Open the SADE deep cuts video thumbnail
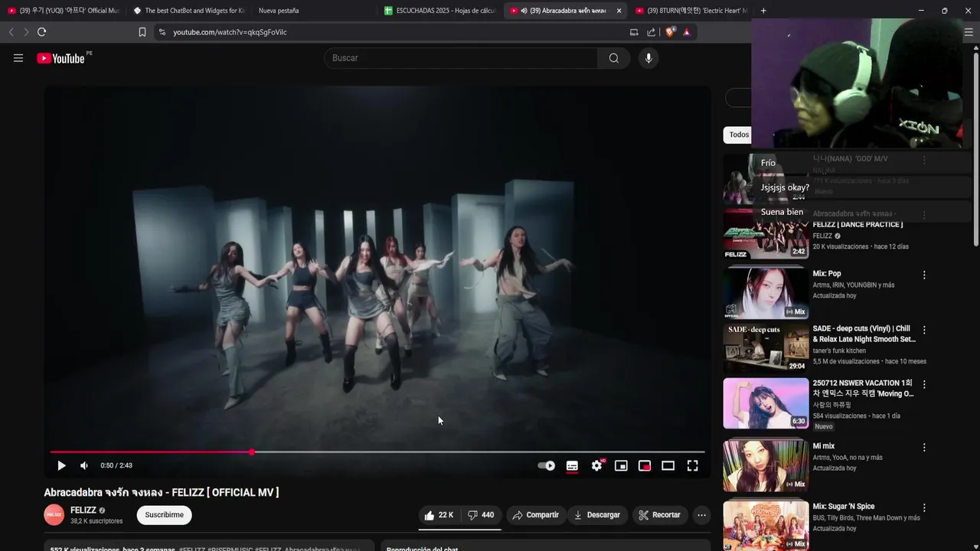Image resolution: width=980 pixels, height=551 pixels. pyautogui.click(x=766, y=348)
